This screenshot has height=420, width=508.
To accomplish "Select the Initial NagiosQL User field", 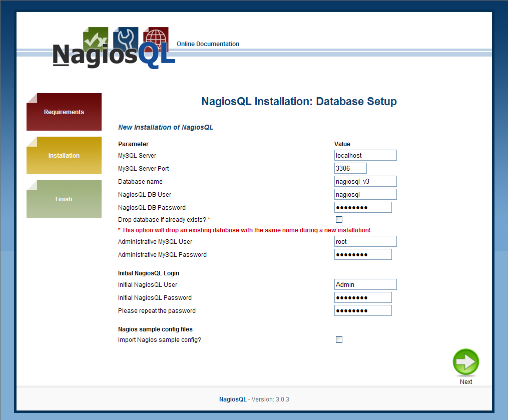I will tap(365, 284).
